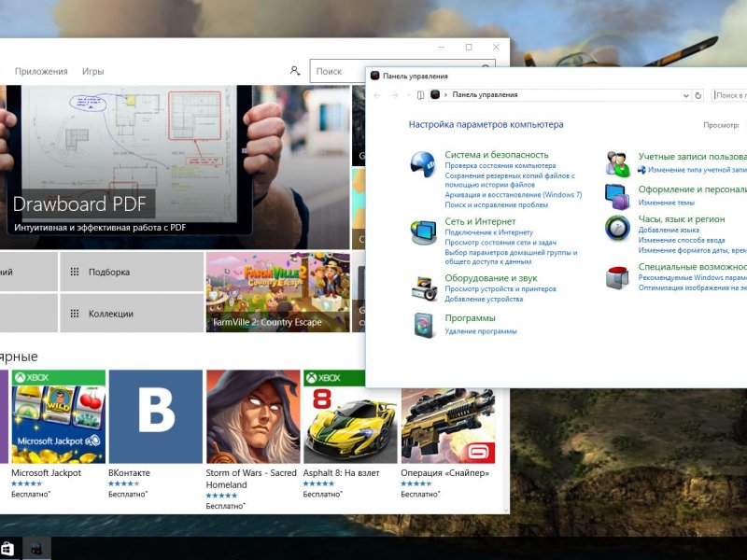747x560 pixels.
Task: Click grid icon on Подборка tile
Action: [75, 272]
